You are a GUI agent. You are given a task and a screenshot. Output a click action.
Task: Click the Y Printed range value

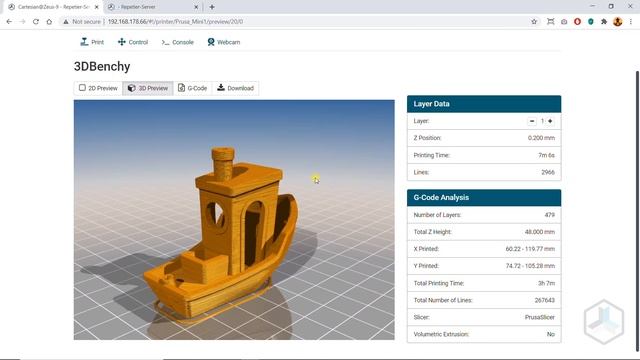pos(530,266)
